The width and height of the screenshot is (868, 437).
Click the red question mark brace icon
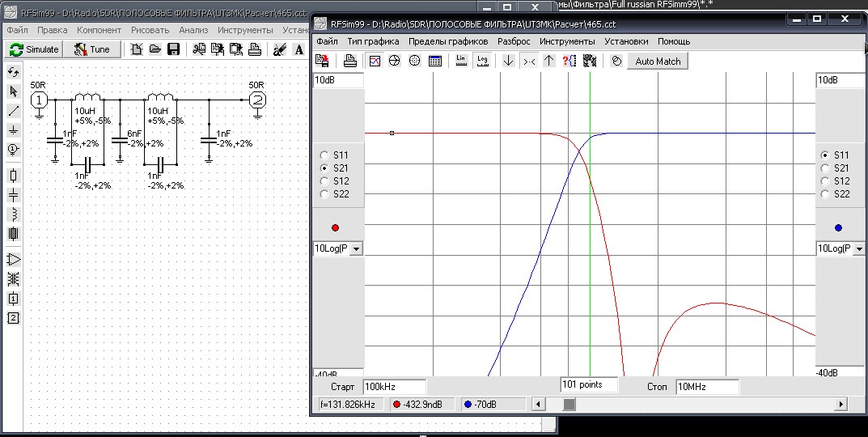(569, 61)
